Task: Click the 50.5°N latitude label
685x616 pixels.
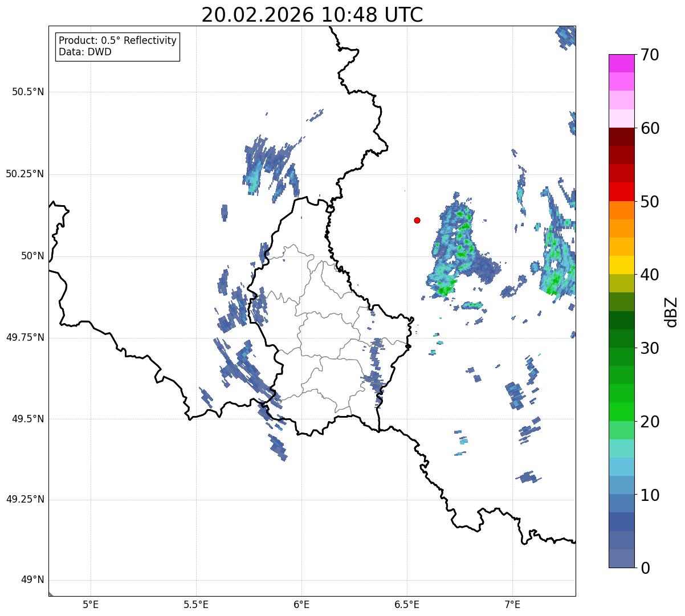Action: tap(28, 92)
